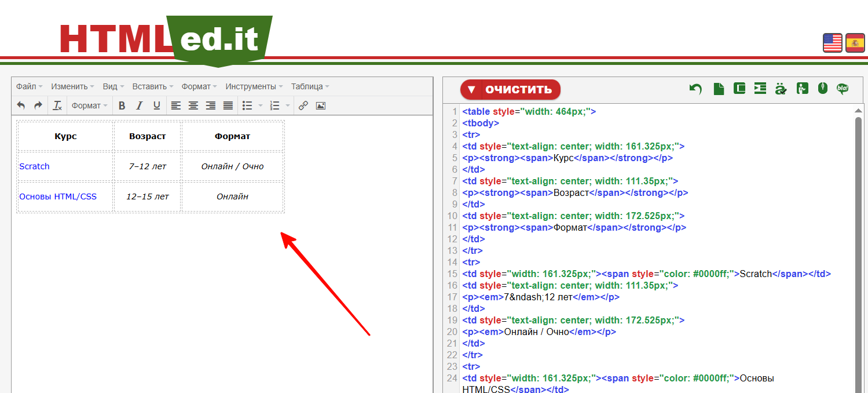This screenshot has width=868, height=393.
Task: Expand the numbered list style dropdown arrow
Action: pos(288,105)
